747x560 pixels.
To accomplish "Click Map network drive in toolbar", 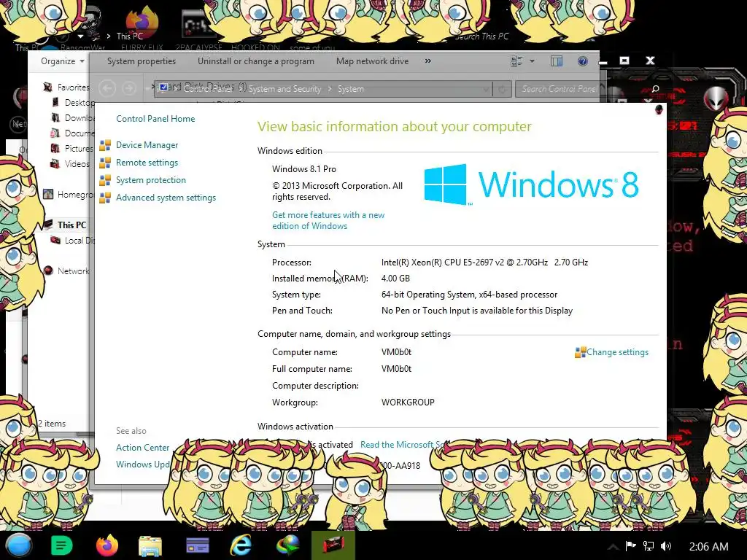I will (372, 61).
